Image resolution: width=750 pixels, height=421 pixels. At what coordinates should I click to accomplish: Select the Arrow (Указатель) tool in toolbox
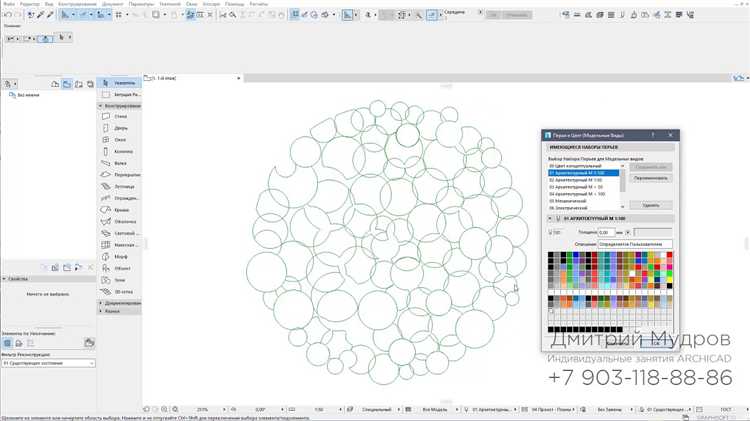coord(119,83)
